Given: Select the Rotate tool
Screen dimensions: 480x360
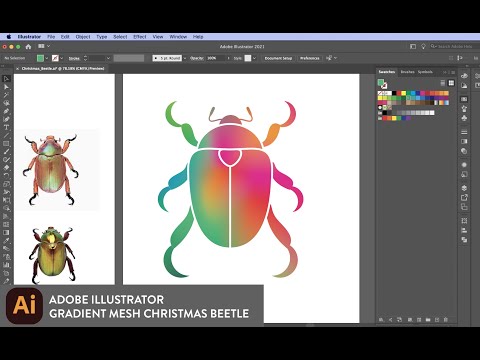Looking at the screenshot, I should coord(6,176).
